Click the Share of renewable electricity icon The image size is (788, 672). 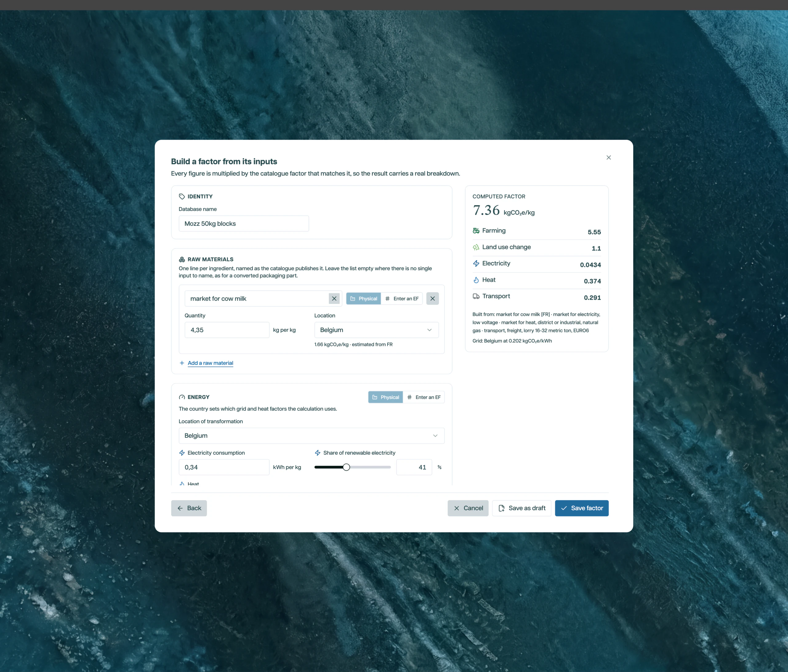pyautogui.click(x=318, y=453)
